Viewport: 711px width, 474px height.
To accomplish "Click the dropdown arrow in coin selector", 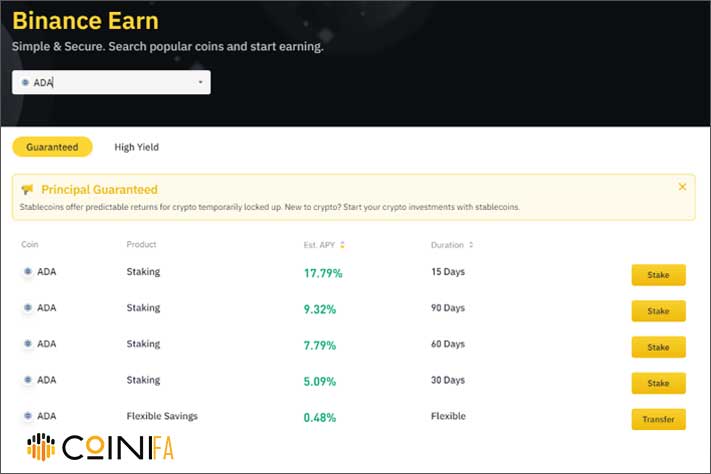I will 200,82.
